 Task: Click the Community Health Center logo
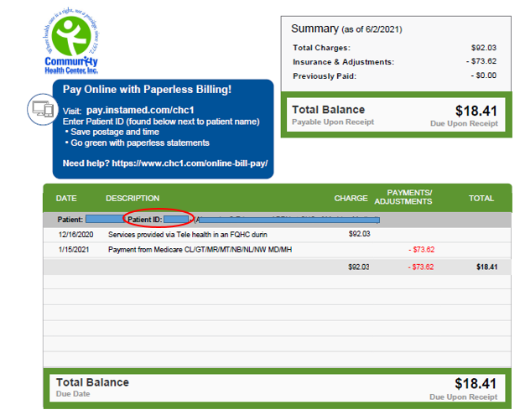(x=71, y=40)
